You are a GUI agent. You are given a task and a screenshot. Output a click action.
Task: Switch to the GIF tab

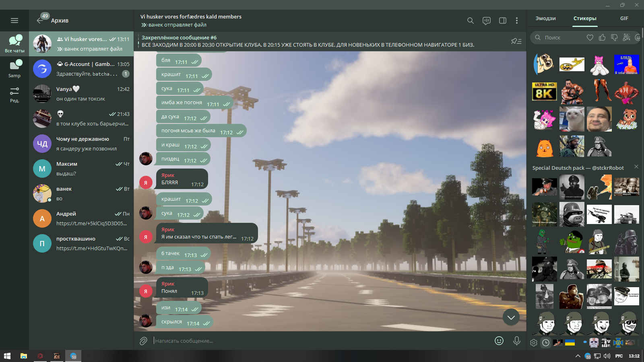(624, 19)
